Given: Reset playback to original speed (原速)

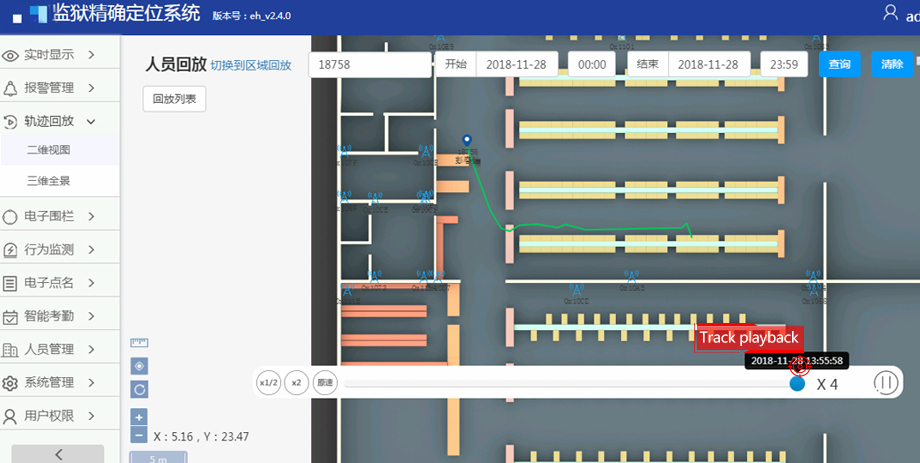Looking at the screenshot, I should click(324, 383).
